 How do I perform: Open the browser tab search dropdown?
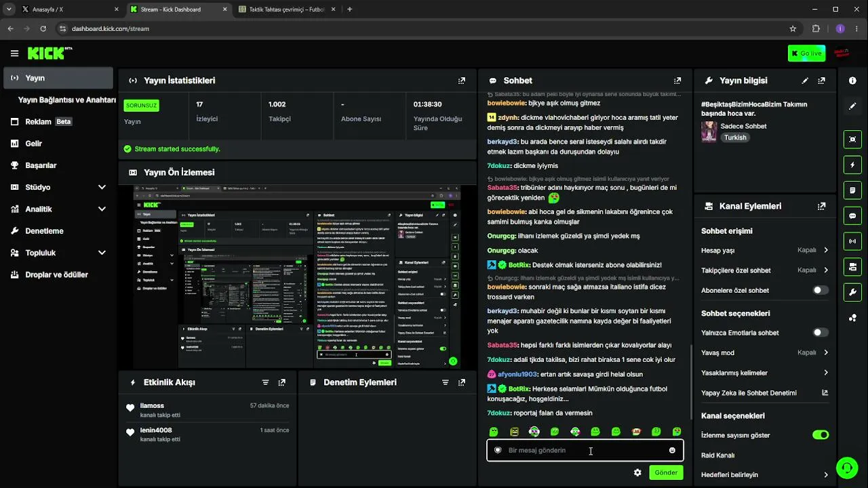click(x=9, y=9)
